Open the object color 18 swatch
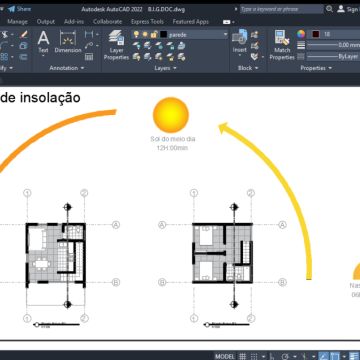360x360 pixels. tap(316, 34)
